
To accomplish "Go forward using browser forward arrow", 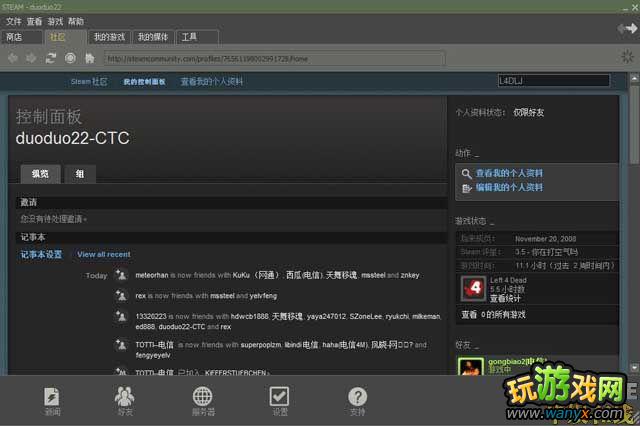I will coord(31,58).
